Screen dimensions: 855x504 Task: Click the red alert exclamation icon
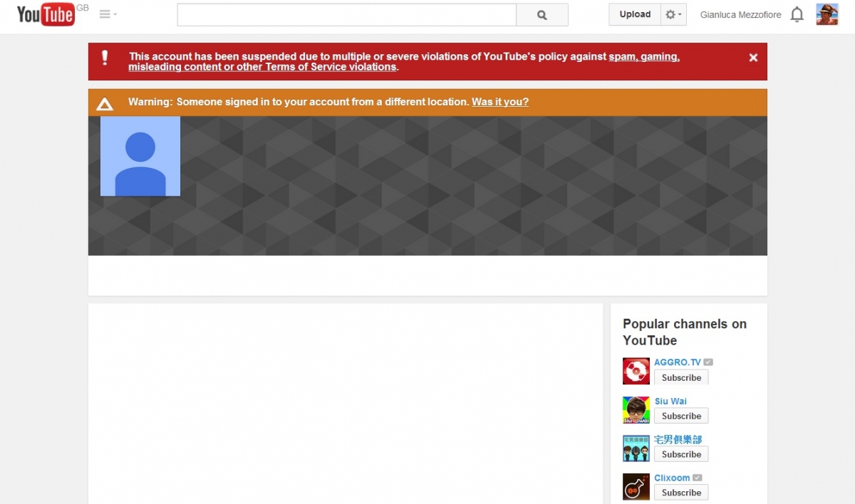pyautogui.click(x=105, y=58)
